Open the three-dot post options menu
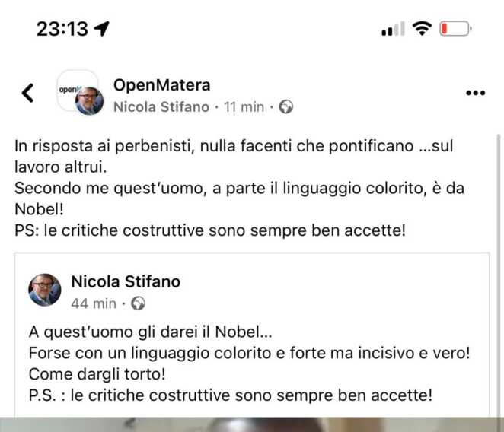The height and width of the screenshot is (432, 504). 475,94
